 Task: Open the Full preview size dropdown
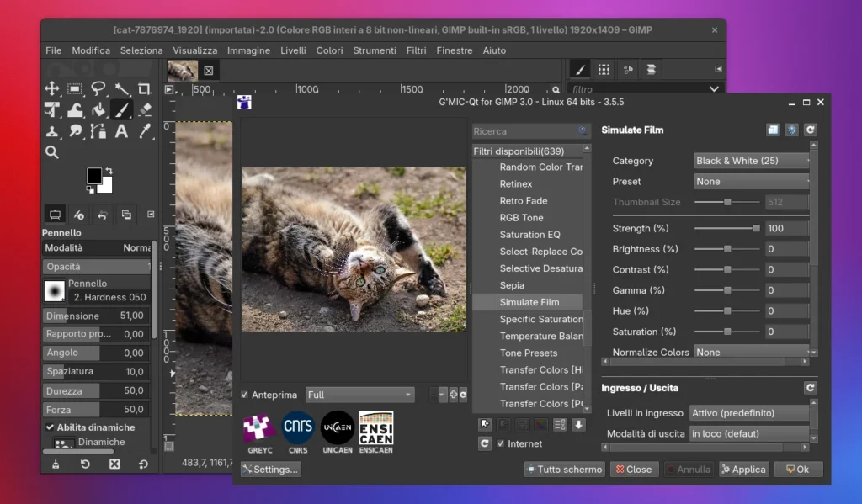tap(360, 394)
